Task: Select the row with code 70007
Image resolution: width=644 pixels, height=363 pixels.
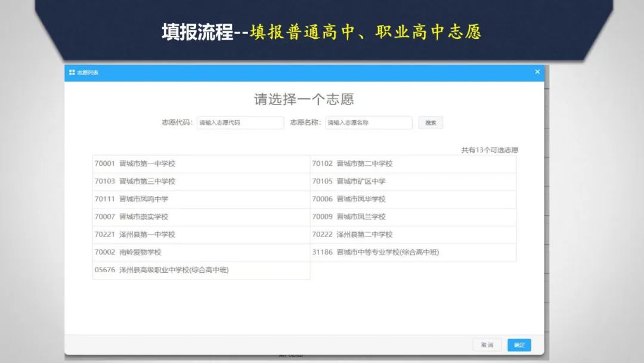Action: [x=202, y=217]
